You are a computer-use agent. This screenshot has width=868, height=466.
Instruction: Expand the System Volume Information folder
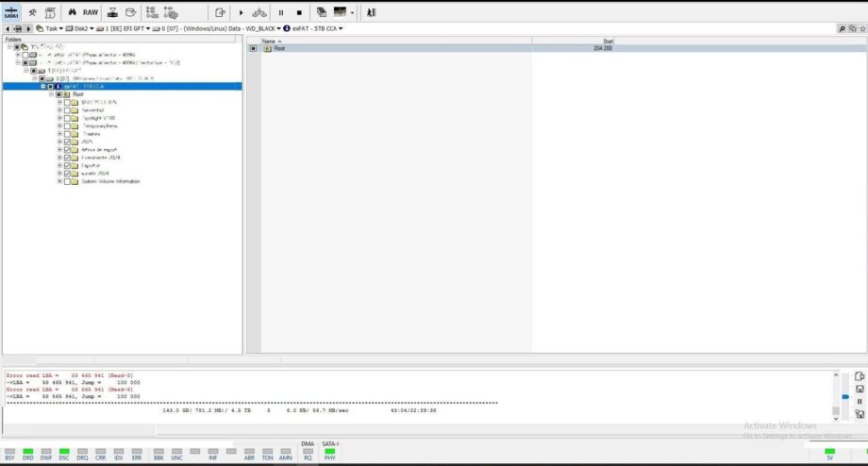(x=59, y=181)
